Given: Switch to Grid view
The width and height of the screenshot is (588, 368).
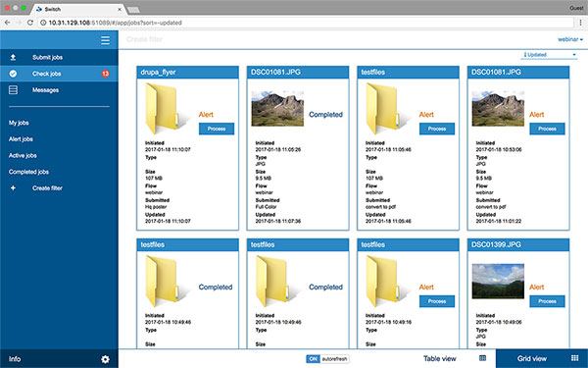Looking at the screenshot, I should [542, 358].
